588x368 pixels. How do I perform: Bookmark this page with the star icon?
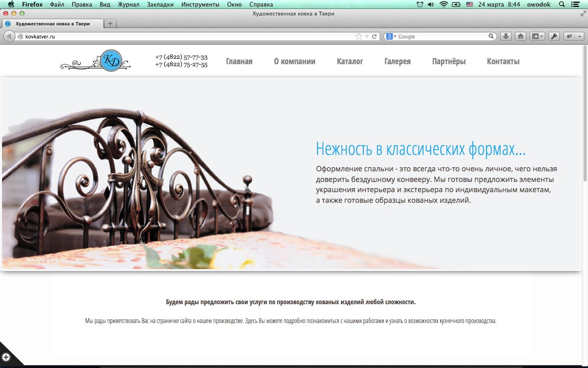(x=359, y=36)
